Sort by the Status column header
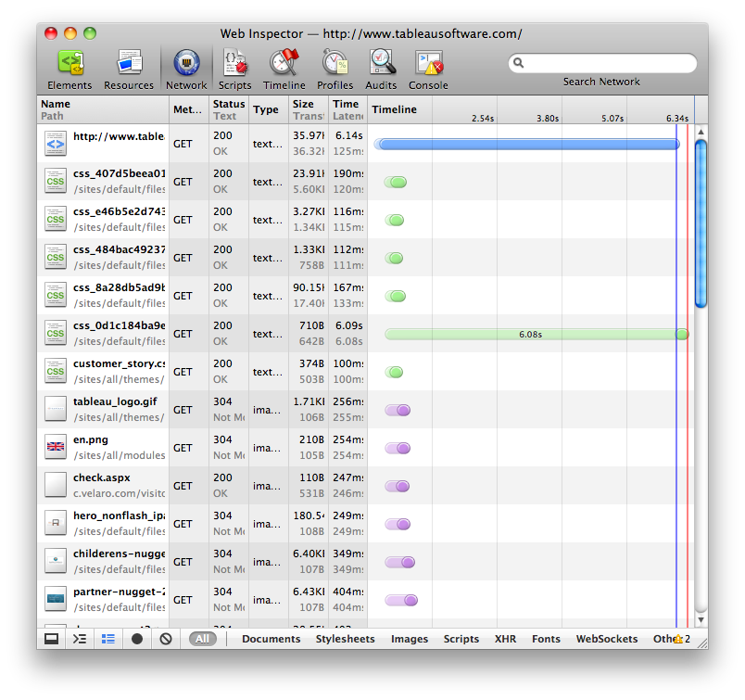This screenshot has width=745, height=700. 229,109
